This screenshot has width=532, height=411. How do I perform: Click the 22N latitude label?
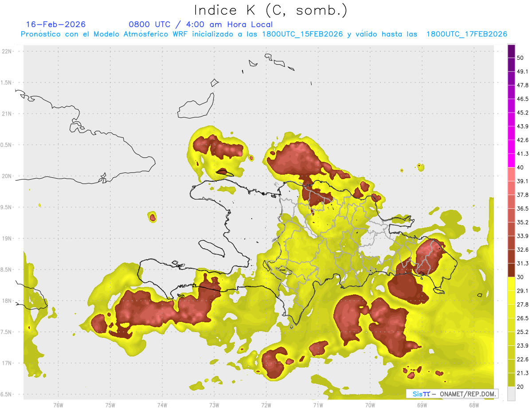pyautogui.click(x=7, y=51)
